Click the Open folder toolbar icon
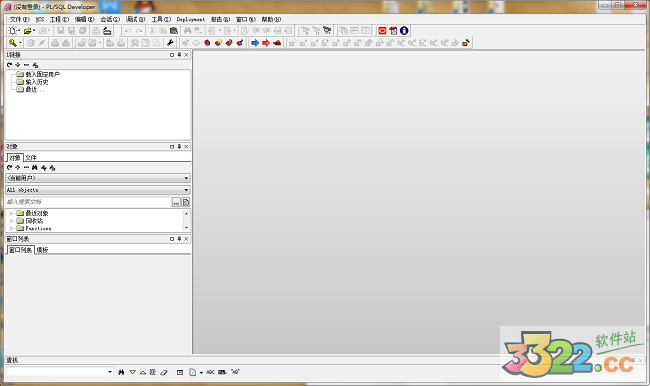Viewport: 650px width, 386px height. pos(27,31)
